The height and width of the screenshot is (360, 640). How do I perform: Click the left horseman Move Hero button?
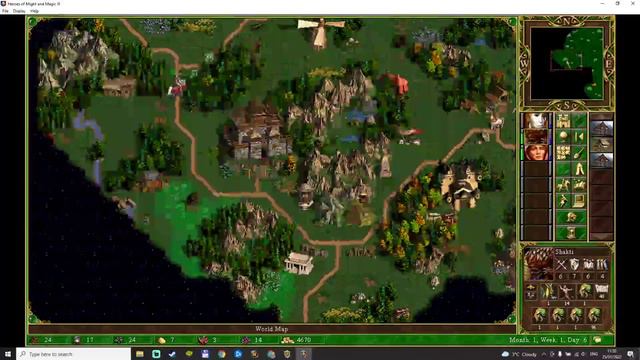pyautogui.click(x=563, y=184)
